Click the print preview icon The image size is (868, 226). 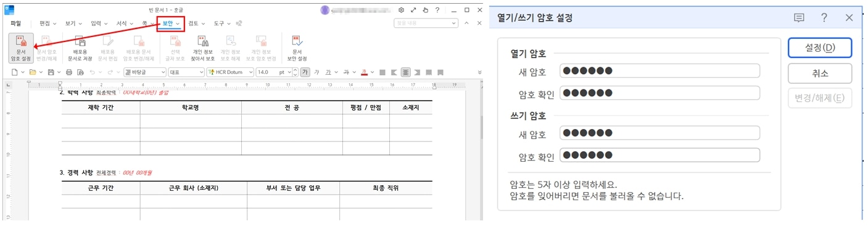click(81, 72)
